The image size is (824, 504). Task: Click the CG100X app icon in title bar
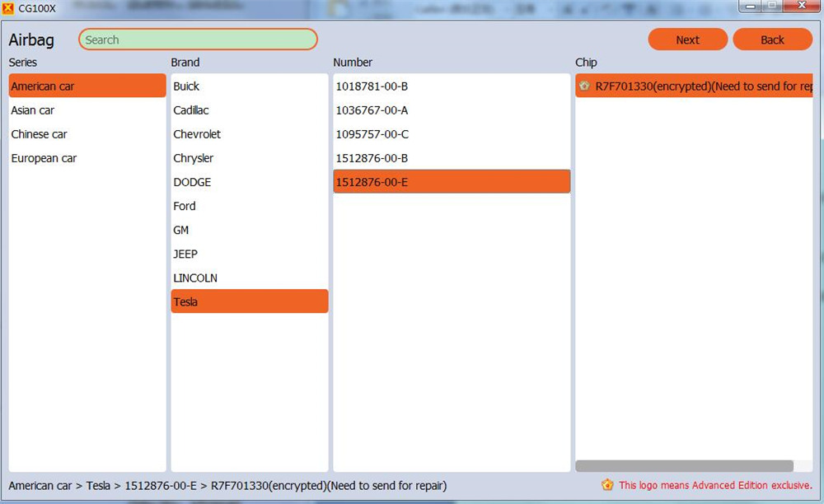tap(7, 7)
